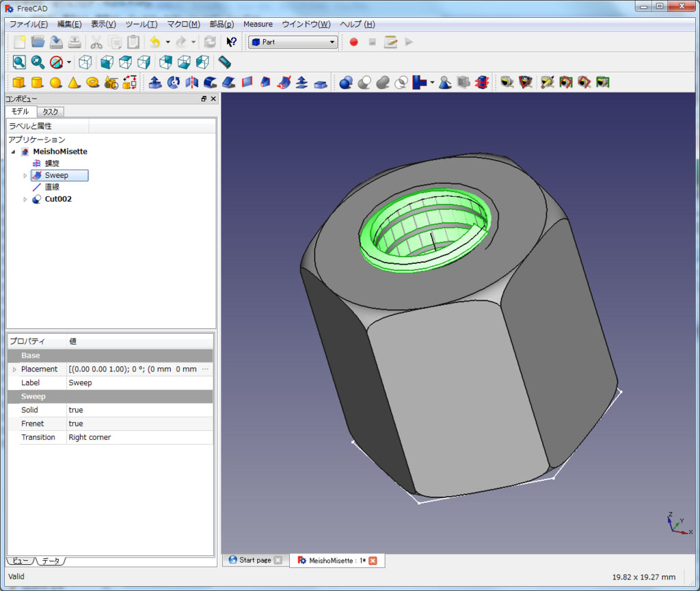The width and height of the screenshot is (700, 591).
Task: Switch to the ビュー property tab
Action: (20, 561)
